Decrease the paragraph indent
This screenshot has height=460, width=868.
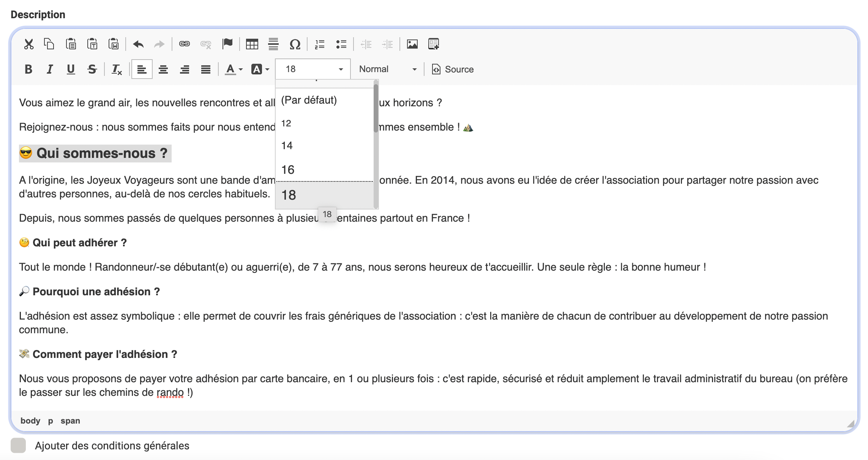click(366, 44)
